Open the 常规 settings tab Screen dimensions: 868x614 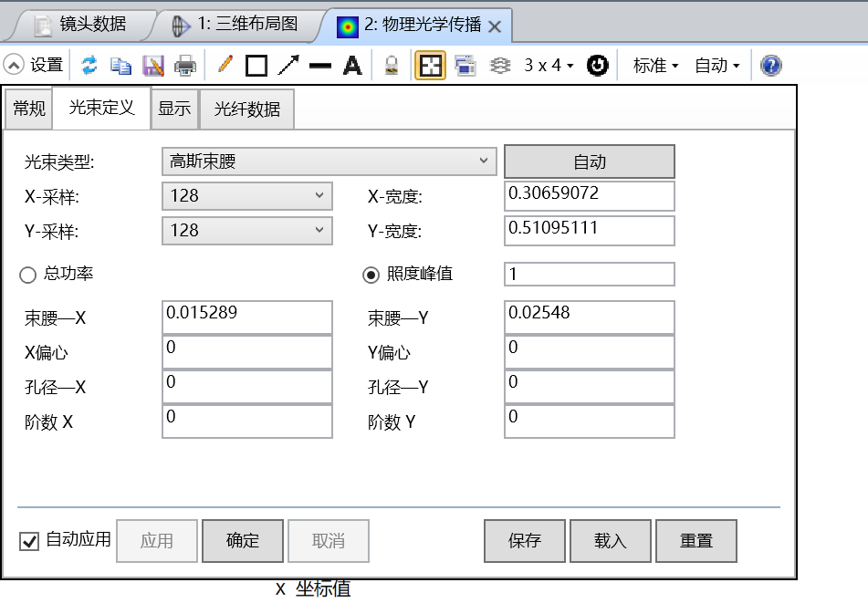(29, 109)
